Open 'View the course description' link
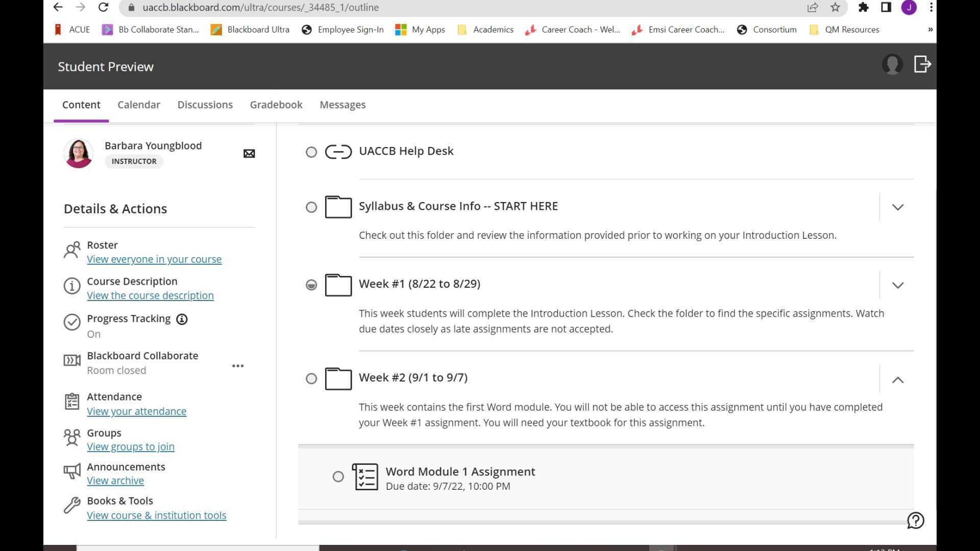The width and height of the screenshot is (980, 551). (x=150, y=295)
